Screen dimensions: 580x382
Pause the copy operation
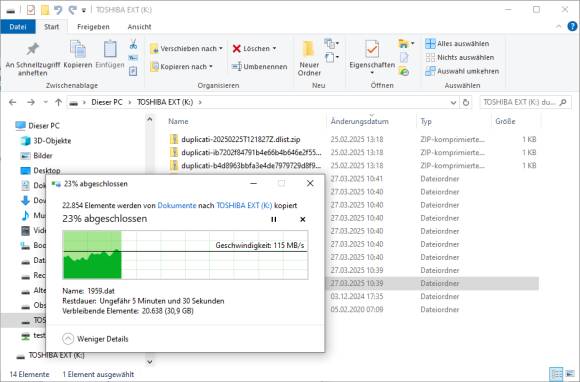pos(274,219)
